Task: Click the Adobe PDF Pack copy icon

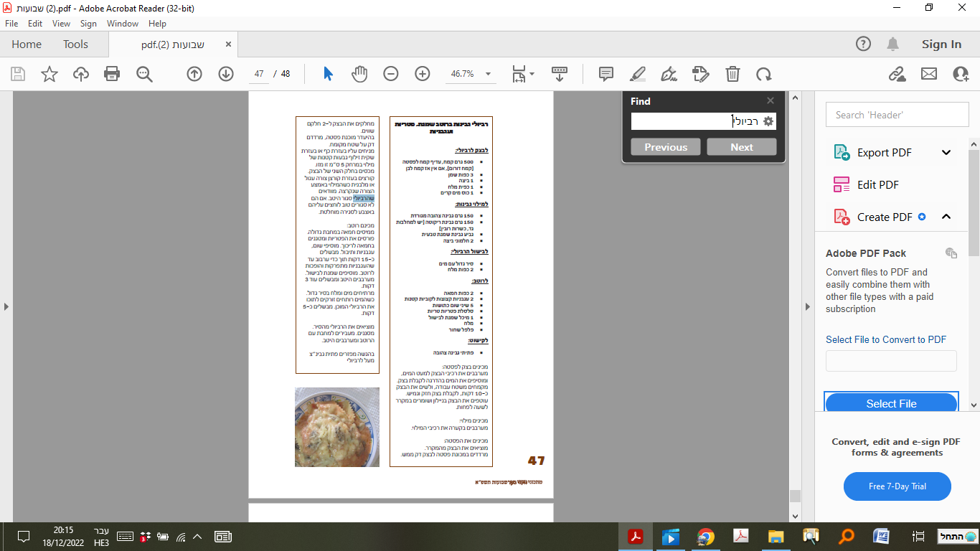Action: (x=951, y=253)
